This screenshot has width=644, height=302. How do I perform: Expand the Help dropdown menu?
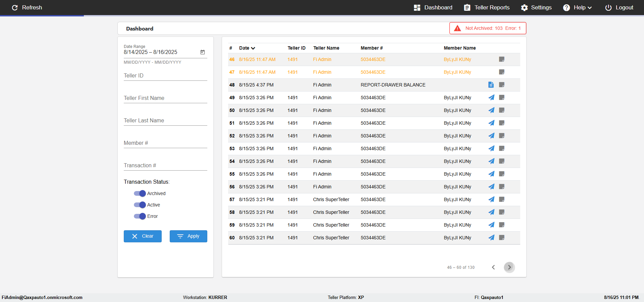coord(577,7)
